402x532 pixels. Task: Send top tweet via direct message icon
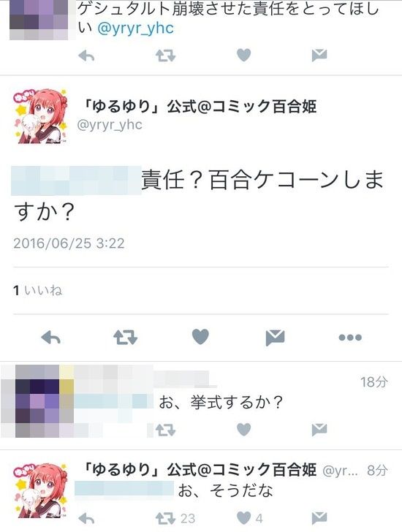tap(319, 56)
